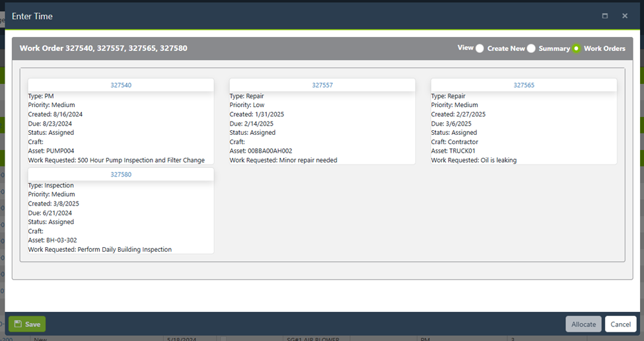Open work order 327557 link
The height and width of the screenshot is (341, 644).
pyautogui.click(x=322, y=85)
